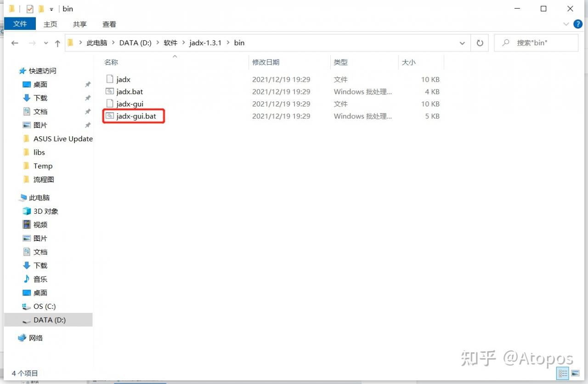
Task: Click the 搜索"bin" search box
Action: point(536,43)
